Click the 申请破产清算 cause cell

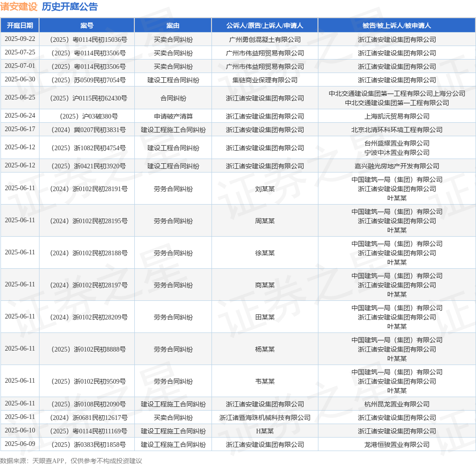pos(173,116)
